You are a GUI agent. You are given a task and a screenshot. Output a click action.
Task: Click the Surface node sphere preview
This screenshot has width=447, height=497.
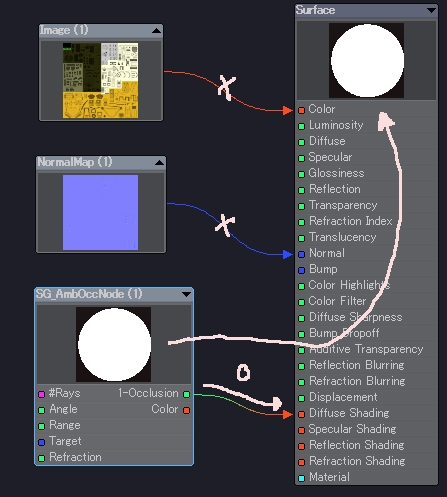[x=366, y=60]
